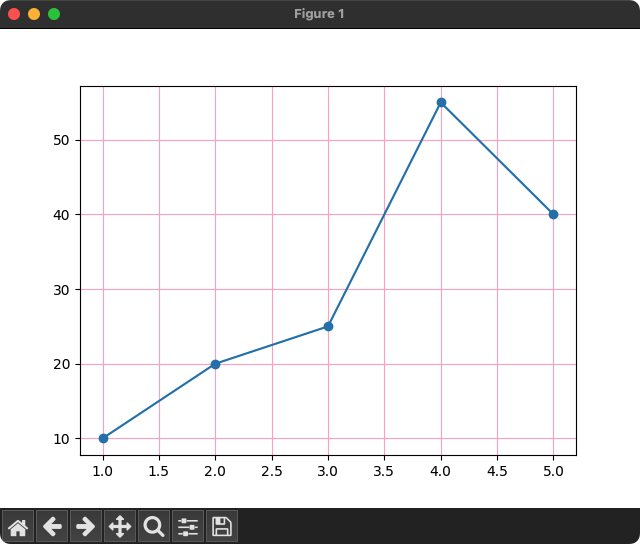The height and width of the screenshot is (544, 640).
Task: Click the y-axis label 20
Action: [x=61, y=364]
